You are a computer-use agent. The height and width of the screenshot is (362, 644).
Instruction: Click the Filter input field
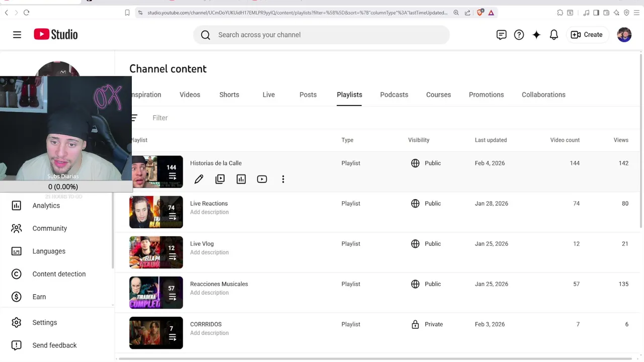160,118
